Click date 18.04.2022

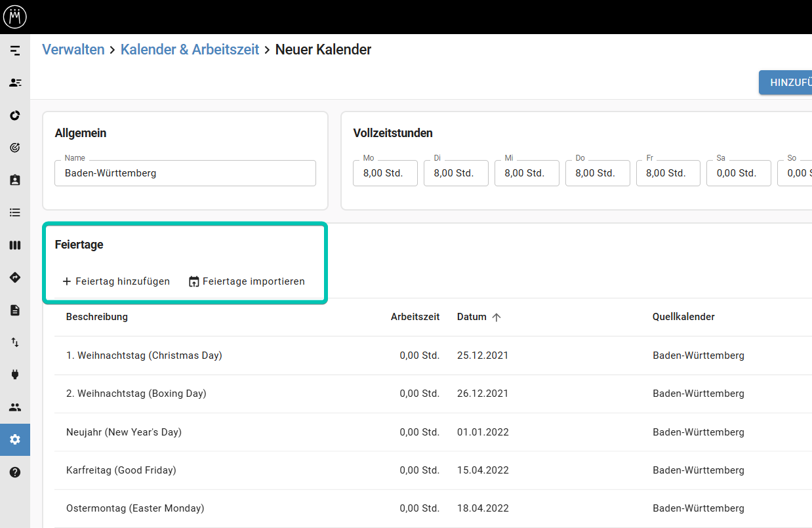coord(483,508)
